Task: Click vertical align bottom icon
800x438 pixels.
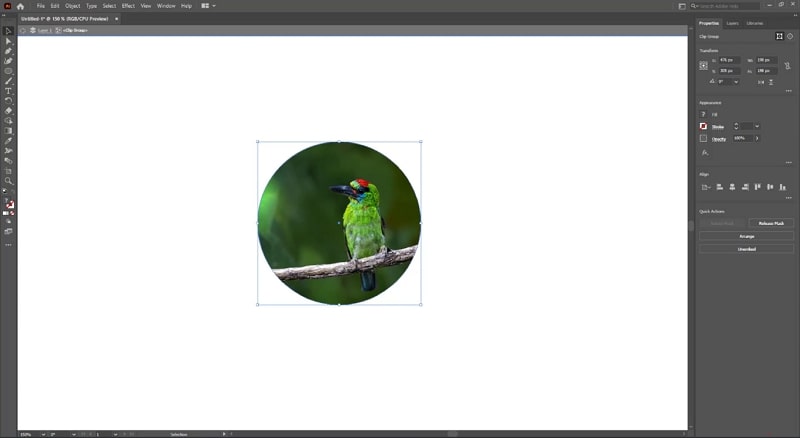Action: click(x=783, y=187)
